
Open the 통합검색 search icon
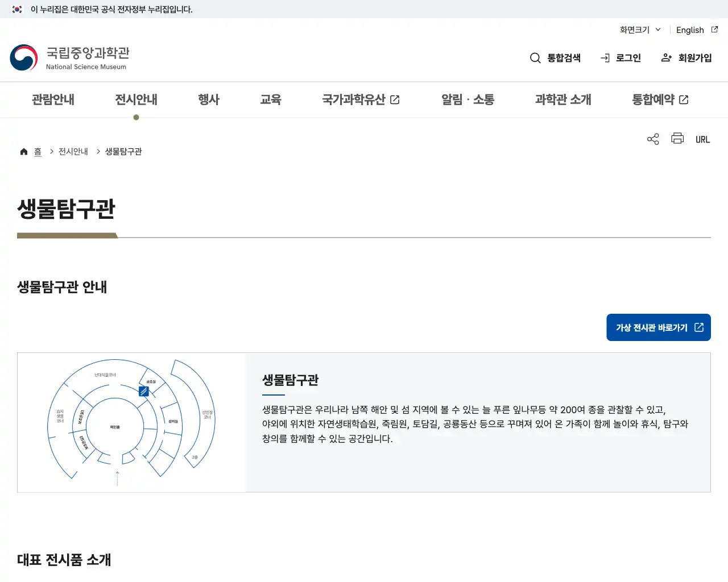[x=535, y=57]
